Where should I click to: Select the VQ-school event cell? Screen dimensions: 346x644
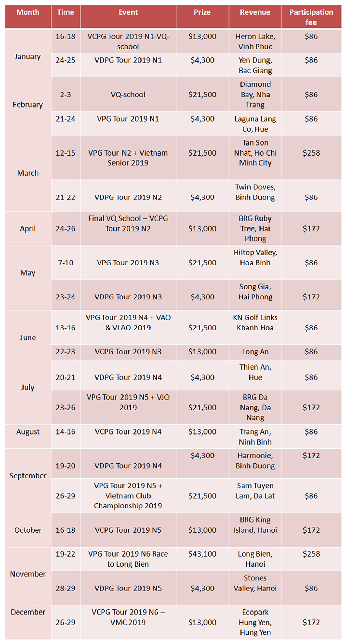[128, 94]
